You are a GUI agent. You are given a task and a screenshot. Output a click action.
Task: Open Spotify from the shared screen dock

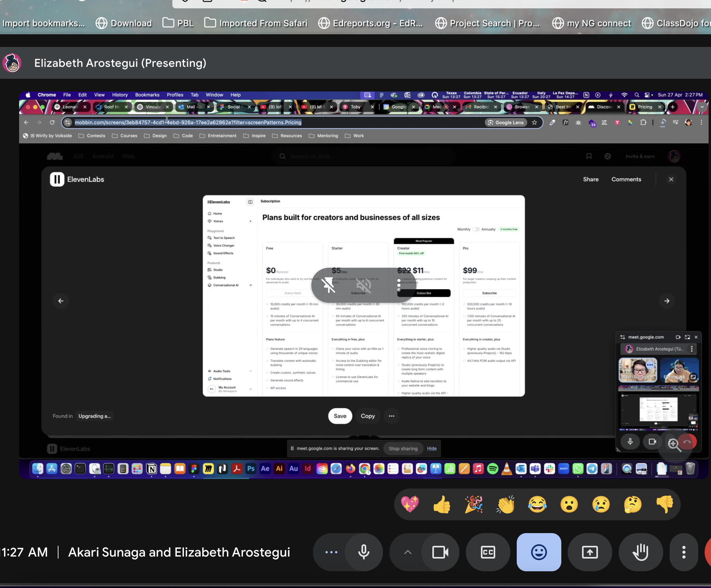(x=492, y=469)
